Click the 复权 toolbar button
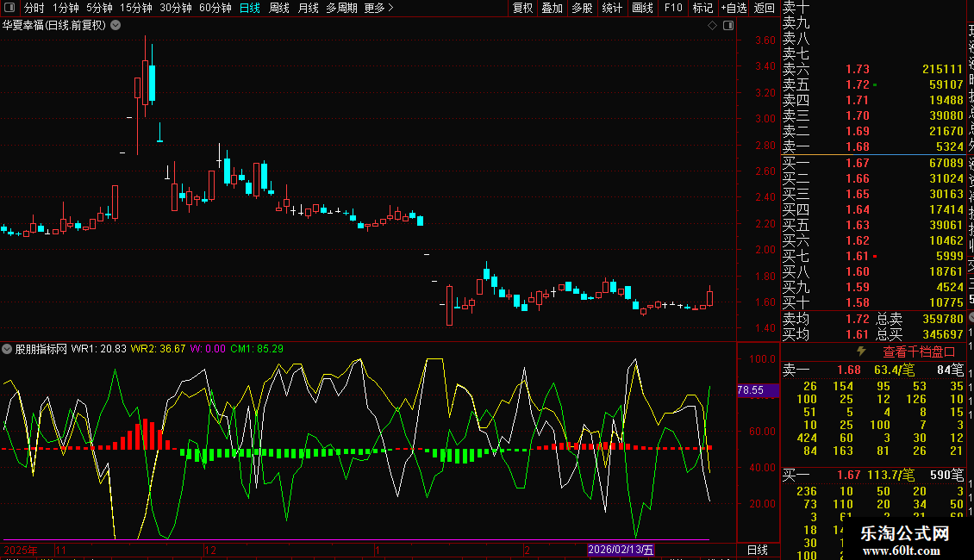Screen dimensions: 974x560 522,8
